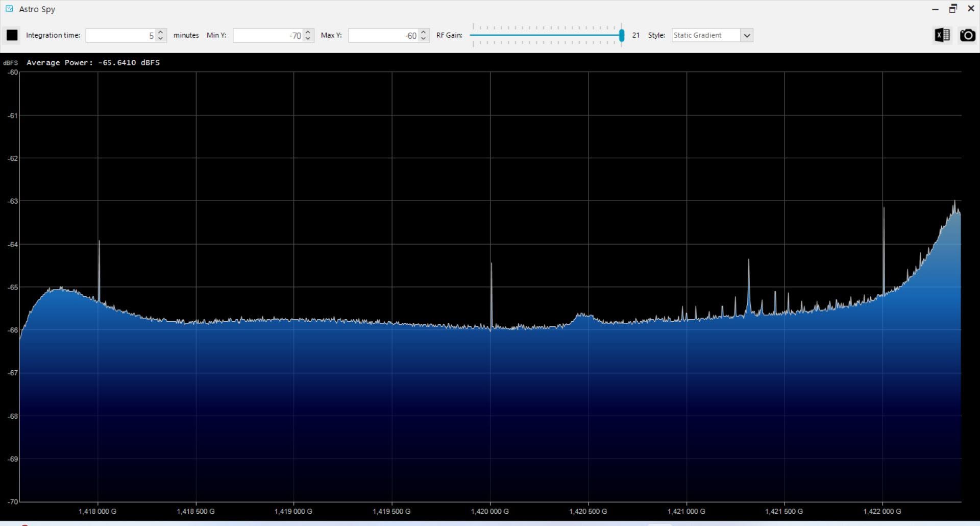Click the 'RF Gain:' label
Viewport: 980px width, 526px height.
coord(449,35)
